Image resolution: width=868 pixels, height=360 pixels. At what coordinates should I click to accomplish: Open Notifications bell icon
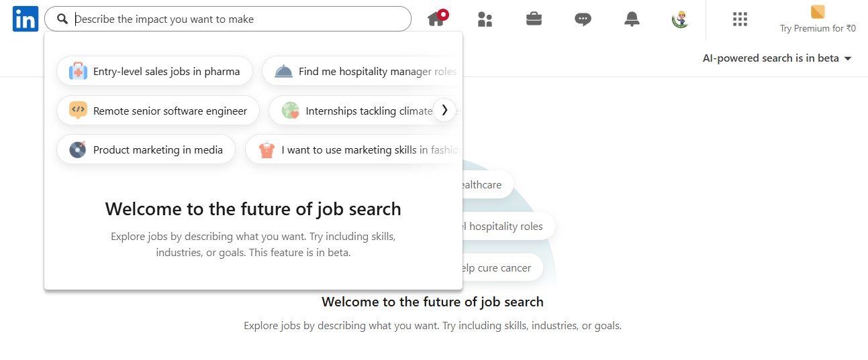[632, 19]
